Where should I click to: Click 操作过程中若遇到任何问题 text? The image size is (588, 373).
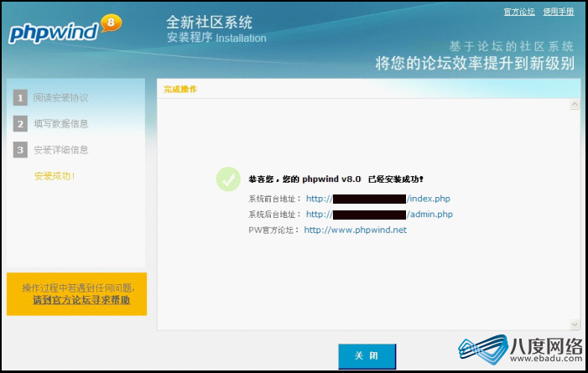tap(78, 288)
